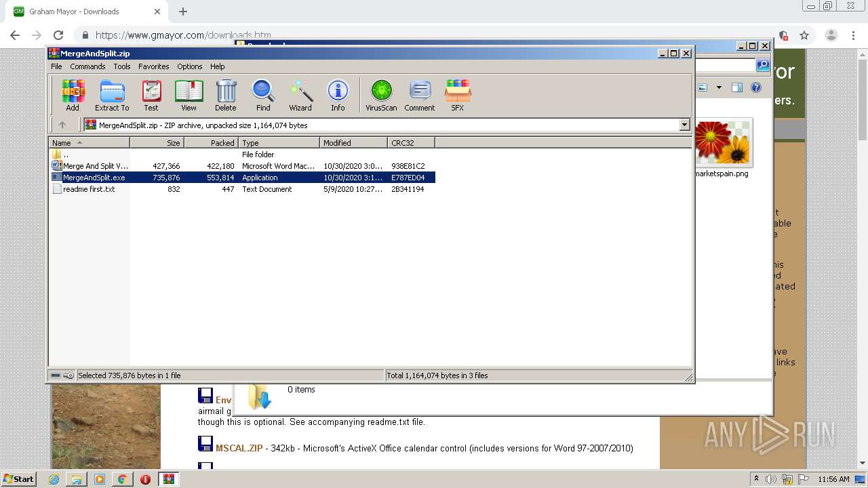Click the volume speaker tray icon
This screenshot has width=868, height=488.
point(771,479)
